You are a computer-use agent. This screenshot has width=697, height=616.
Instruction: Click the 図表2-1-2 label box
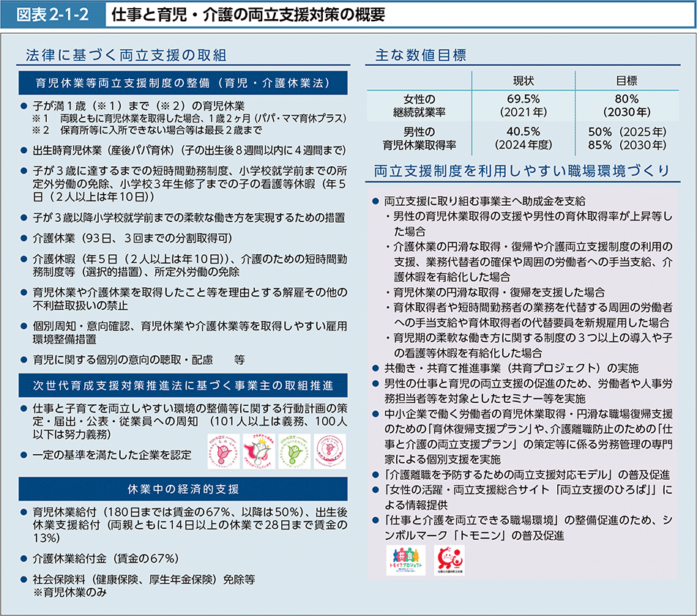point(53,15)
